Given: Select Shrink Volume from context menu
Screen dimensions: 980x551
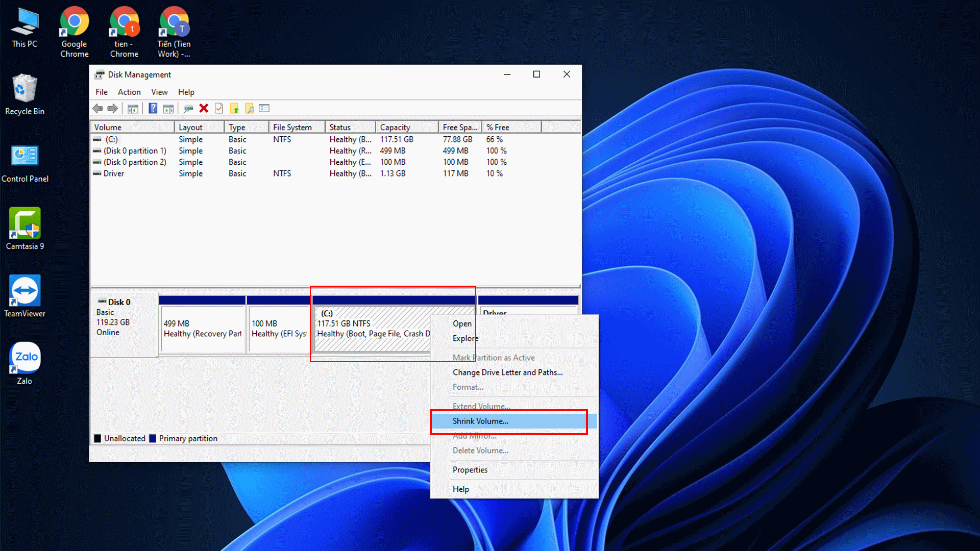Looking at the screenshot, I should tap(480, 421).
